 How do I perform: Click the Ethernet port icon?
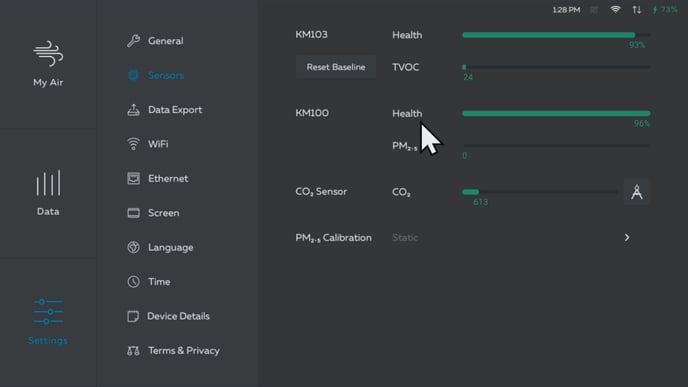[x=133, y=178]
